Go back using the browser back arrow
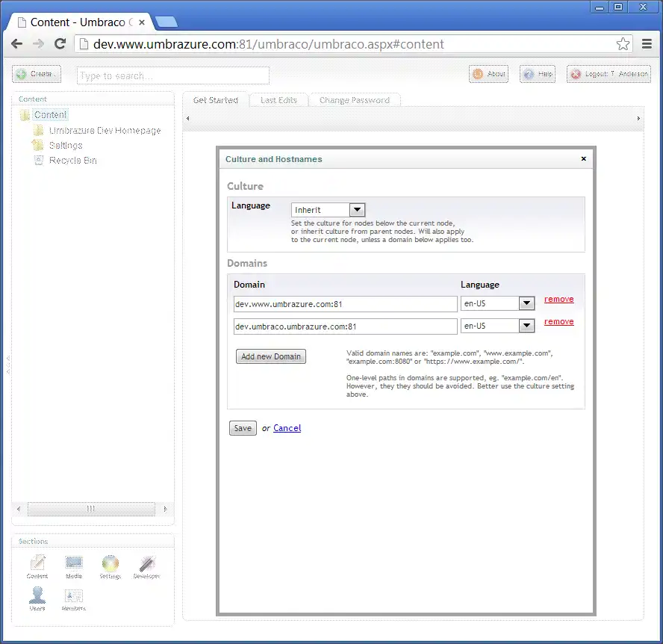The image size is (663, 644). 17,43
